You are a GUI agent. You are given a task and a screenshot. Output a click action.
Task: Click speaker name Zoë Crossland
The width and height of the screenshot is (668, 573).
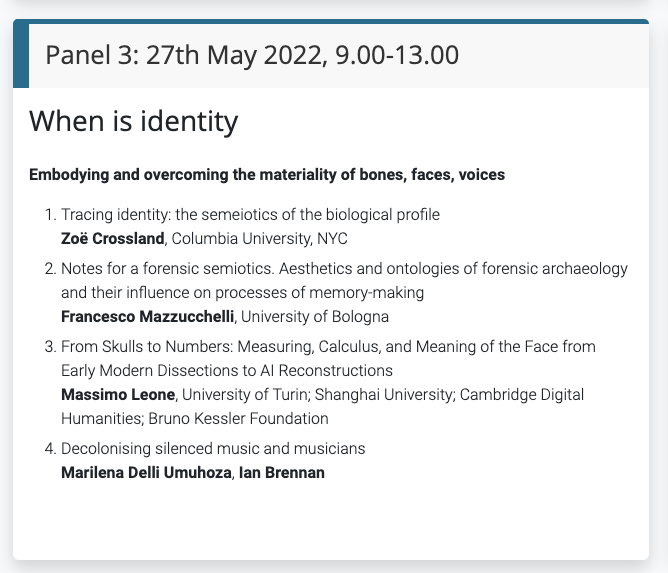(110, 238)
